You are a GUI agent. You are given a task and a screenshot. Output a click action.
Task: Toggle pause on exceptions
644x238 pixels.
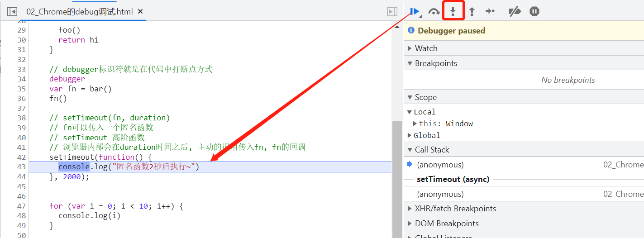click(x=534, y=12)
